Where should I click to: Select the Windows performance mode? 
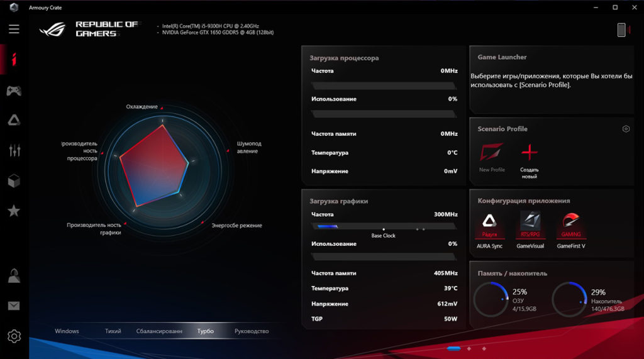point(67,331)
